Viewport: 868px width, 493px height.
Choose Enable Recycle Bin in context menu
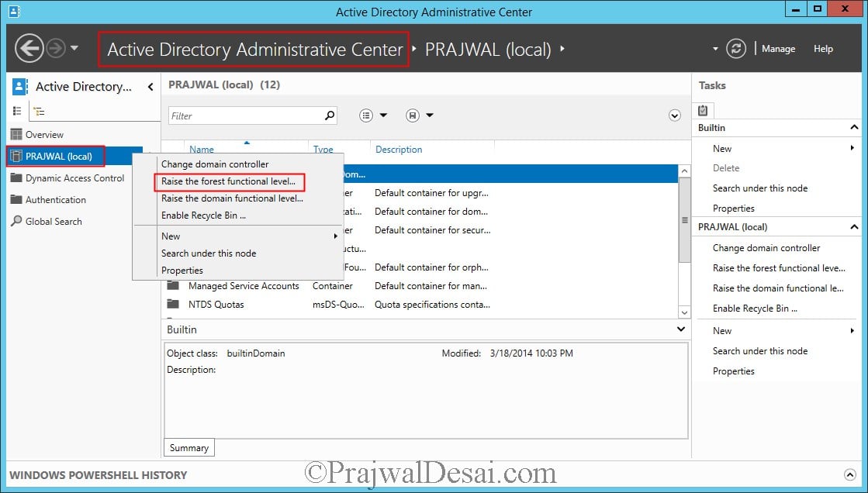point(203,215)
